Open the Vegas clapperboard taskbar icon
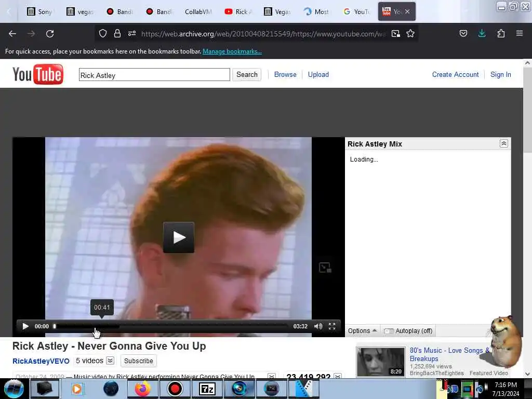The height and width of the screenshot is (399, 532). (x=304, y=389)
